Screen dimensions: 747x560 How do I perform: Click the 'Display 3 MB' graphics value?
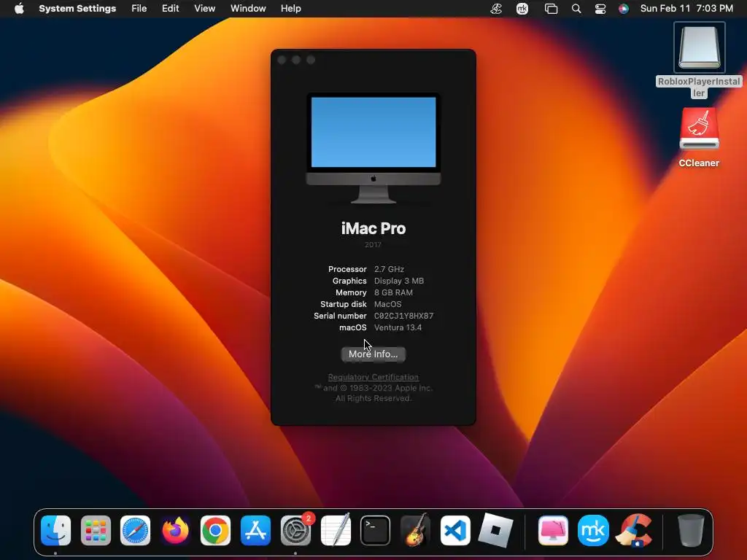pos(399,281)
